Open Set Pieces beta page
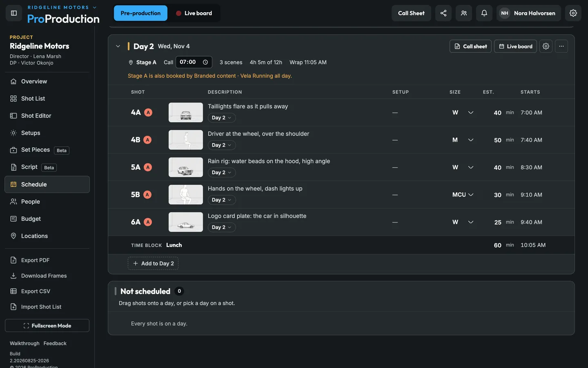The width and height of the screenshot is (588, 368). (x=47, y=150)
